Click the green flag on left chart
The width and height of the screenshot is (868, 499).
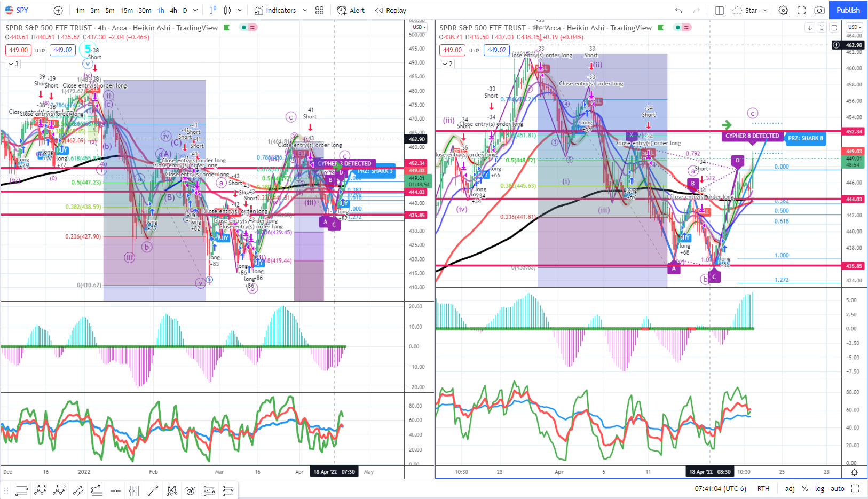click(x=227, y=27)
